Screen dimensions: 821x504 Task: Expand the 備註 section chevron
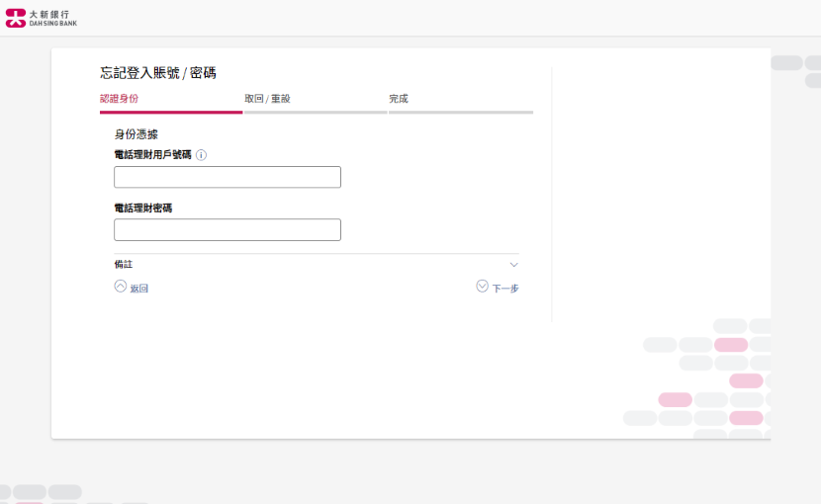tap(513, 265)
